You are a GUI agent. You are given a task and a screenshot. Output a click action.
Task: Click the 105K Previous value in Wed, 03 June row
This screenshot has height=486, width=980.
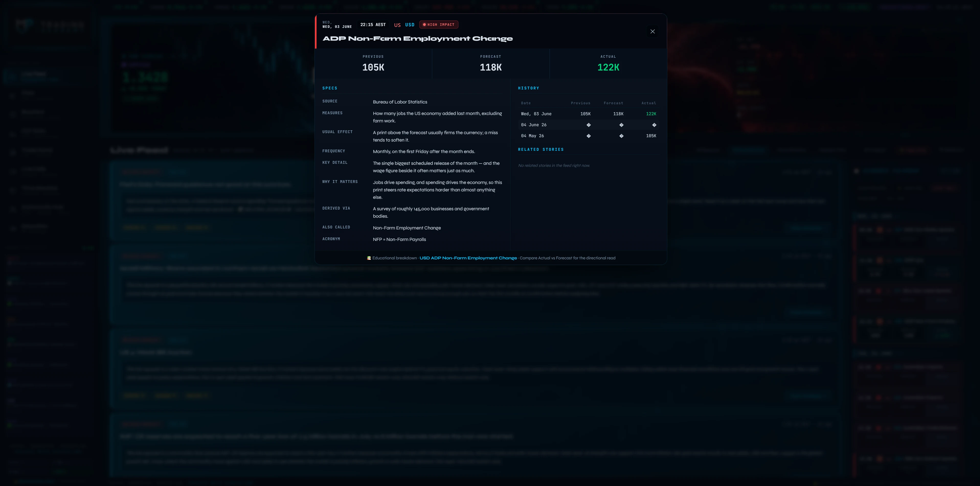(585, 114)
